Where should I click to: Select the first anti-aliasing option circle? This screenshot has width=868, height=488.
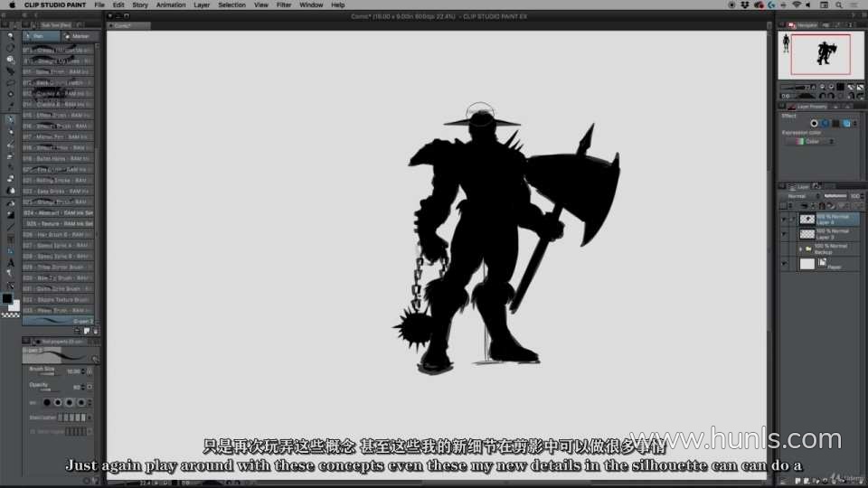pos(47,402)
